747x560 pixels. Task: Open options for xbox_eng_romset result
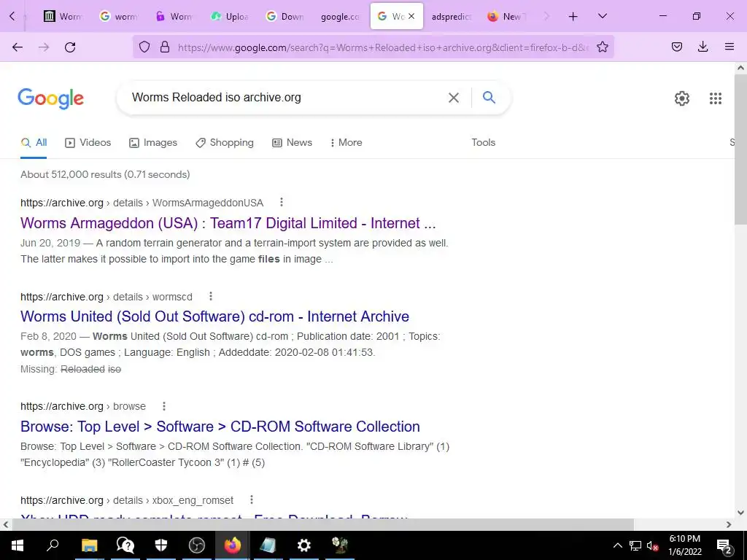252,500
